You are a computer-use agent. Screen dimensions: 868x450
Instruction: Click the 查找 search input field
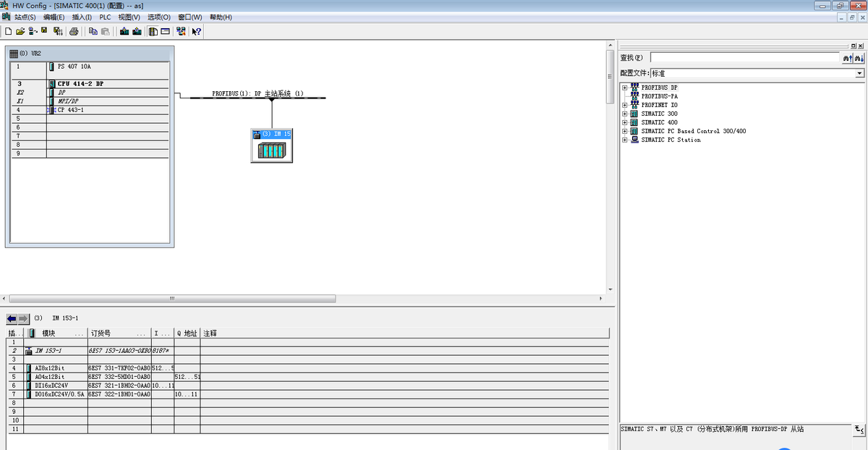click(x=745, y=57)
